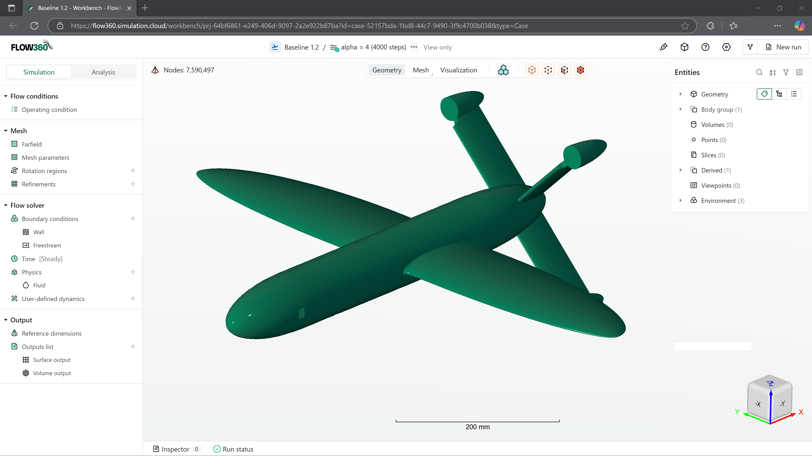
Task: Open the Operating condition item
Action: pos(49,110)
